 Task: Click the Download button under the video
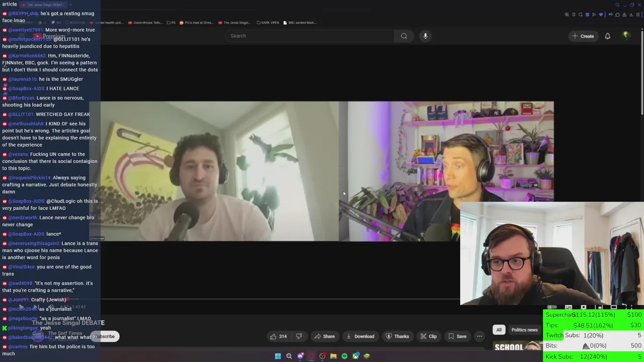[x=360, y=336]
